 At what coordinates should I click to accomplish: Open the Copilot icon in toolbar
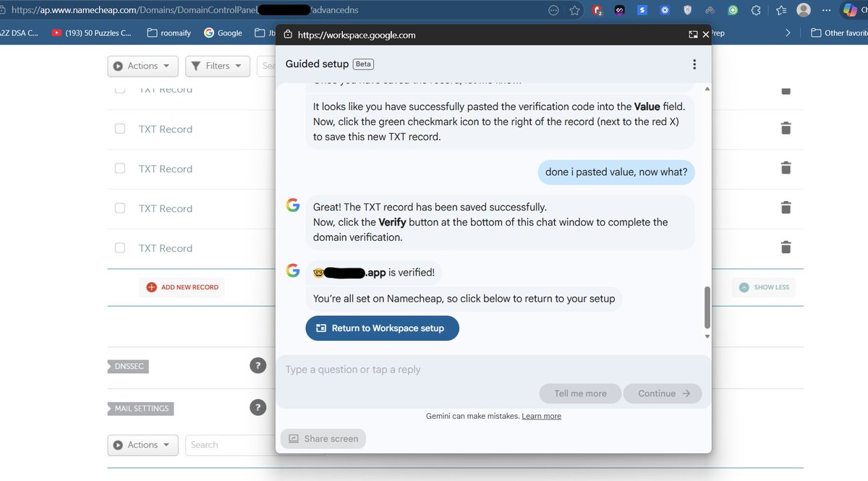pos(850,10)
